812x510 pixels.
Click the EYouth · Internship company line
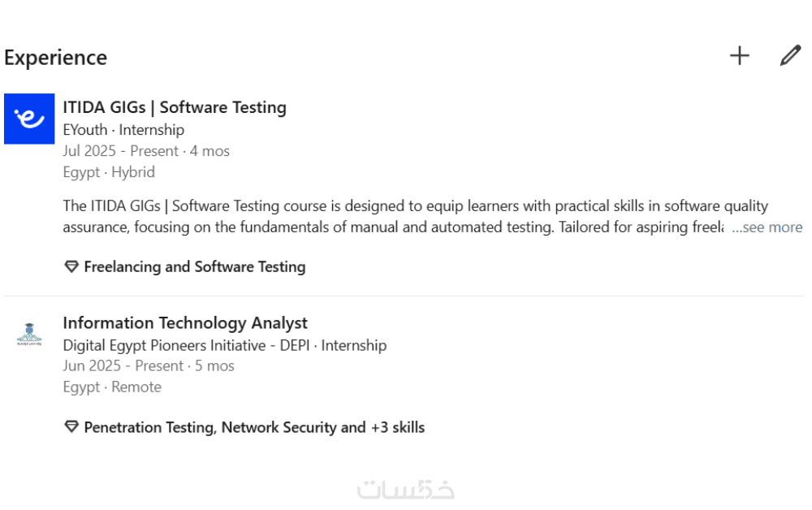click(x=123, y=130)
